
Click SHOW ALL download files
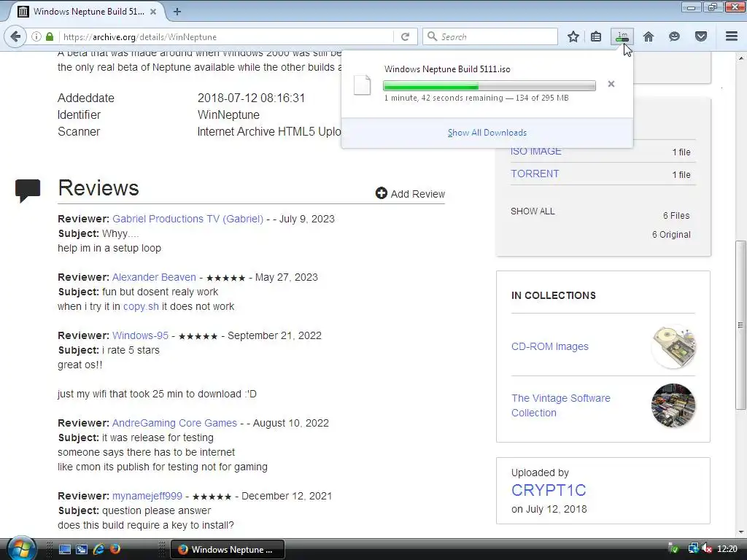533,211
